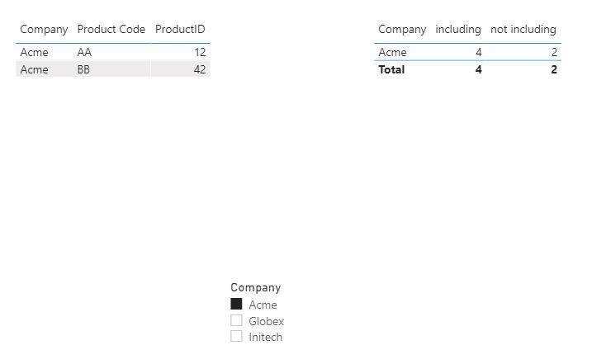Tick the Globex company checkbox

pos(236,320)
